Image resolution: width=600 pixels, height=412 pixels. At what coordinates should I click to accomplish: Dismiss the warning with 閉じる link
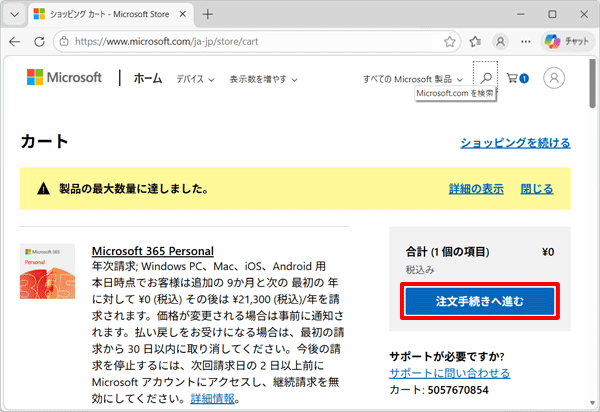(x=537, y=188)
